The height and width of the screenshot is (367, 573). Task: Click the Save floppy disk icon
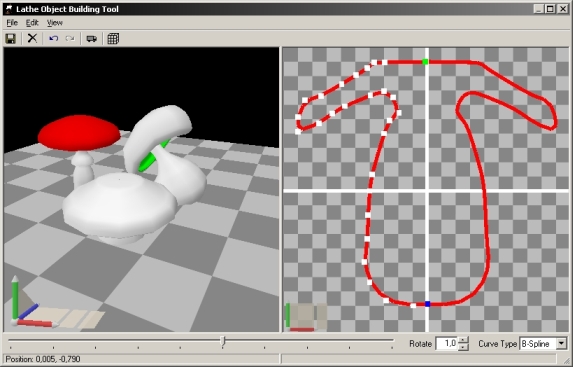coord(11,38)
